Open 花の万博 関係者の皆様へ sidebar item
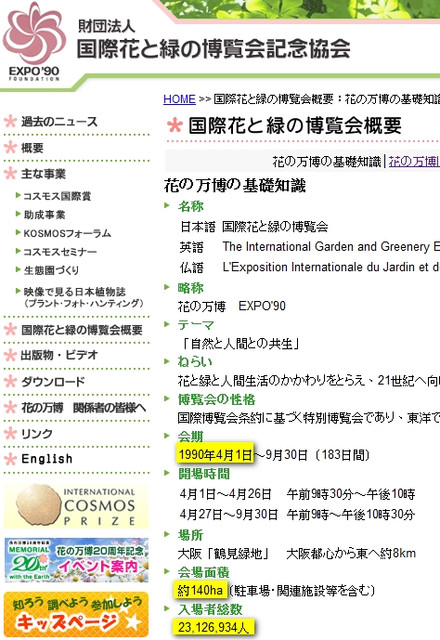The width and height of the screenshot is (440, 640). (x=84, y=407)
